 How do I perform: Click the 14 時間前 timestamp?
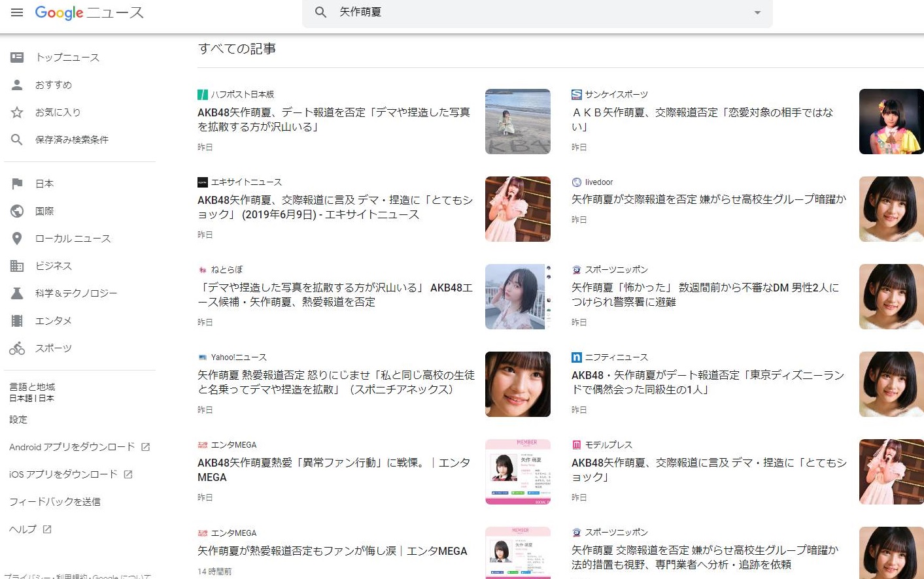pyautogui.click(x=214, y=572)
